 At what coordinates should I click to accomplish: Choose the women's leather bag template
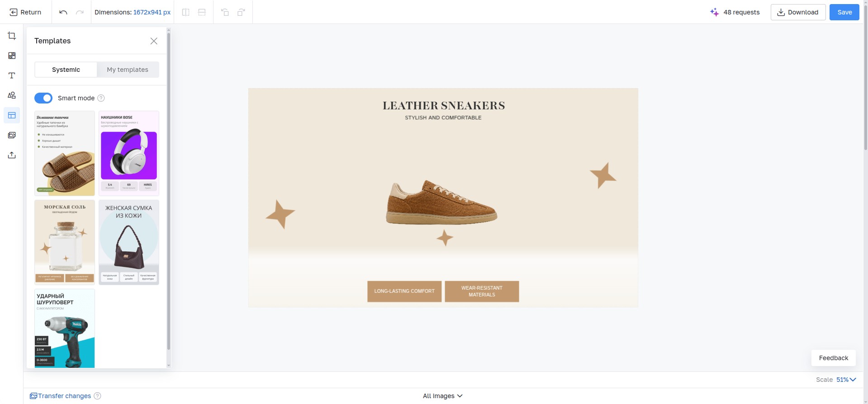coord(129,242)
